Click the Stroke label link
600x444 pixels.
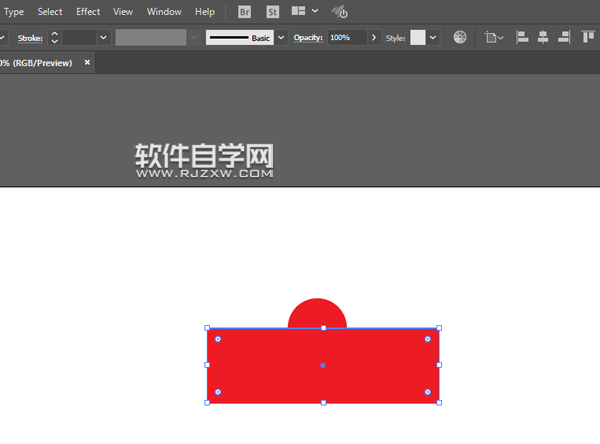coord(30,38)
